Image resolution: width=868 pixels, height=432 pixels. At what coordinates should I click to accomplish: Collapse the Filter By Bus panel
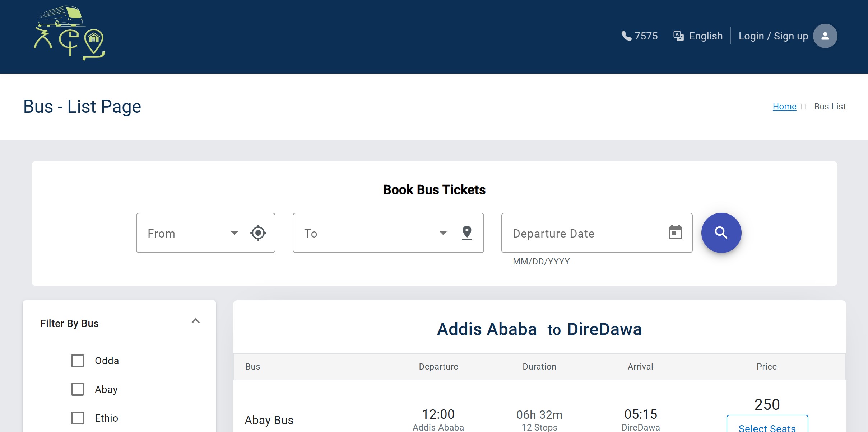pyautogui.click(x=195, y=321)
